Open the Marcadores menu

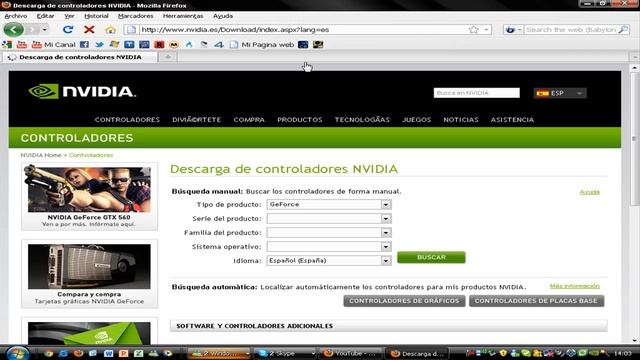pos(136,16)
